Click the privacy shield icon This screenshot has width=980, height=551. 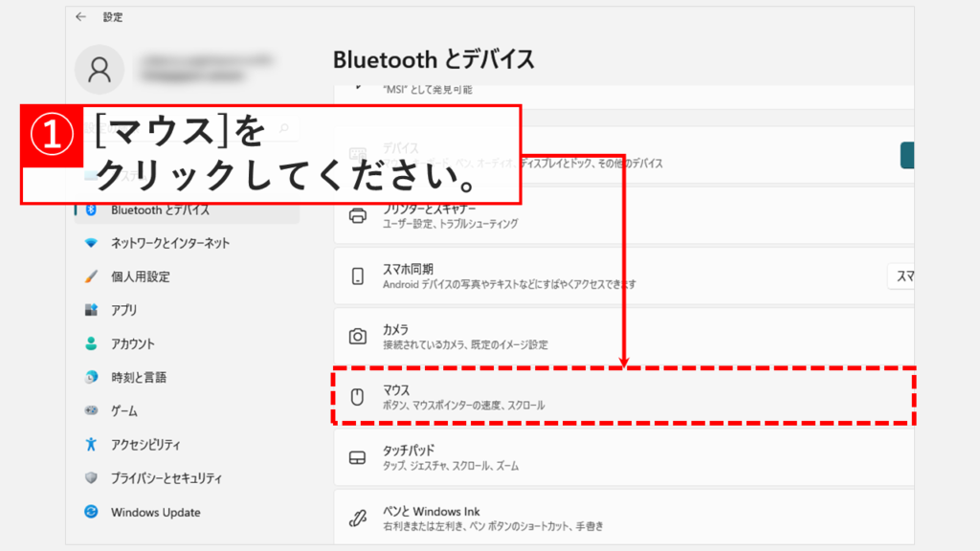[91, 478]
